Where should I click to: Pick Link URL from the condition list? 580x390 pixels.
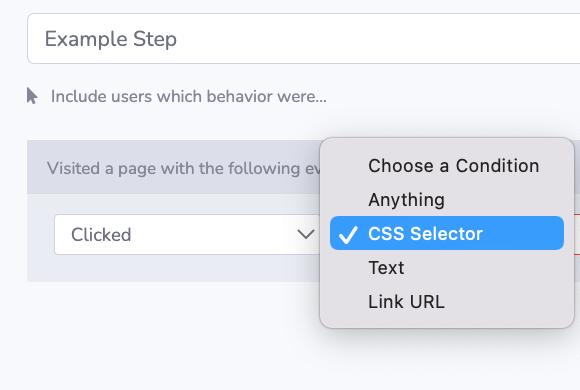pos(406,302)
